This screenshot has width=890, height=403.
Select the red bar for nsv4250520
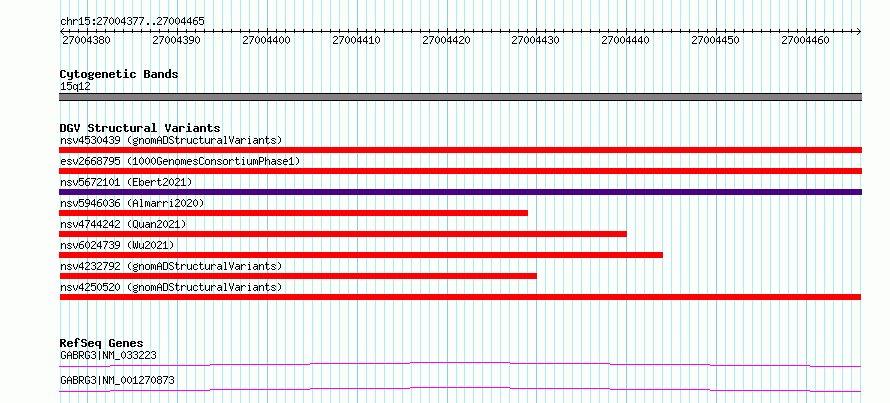tap(460, 297)
